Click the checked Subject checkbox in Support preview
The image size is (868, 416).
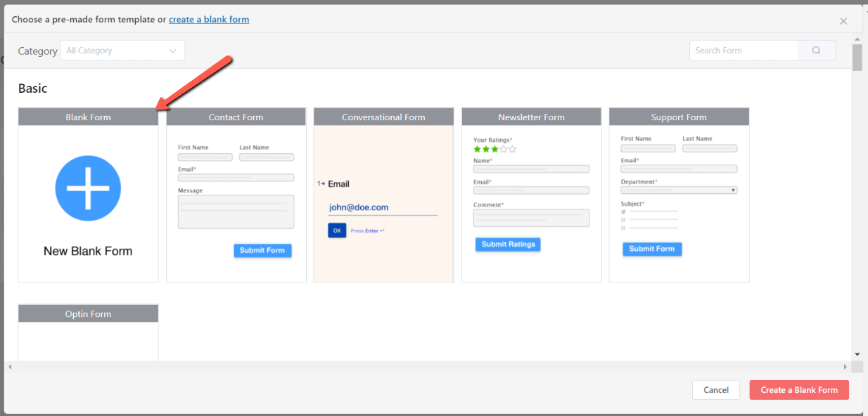tap(623, 211)
